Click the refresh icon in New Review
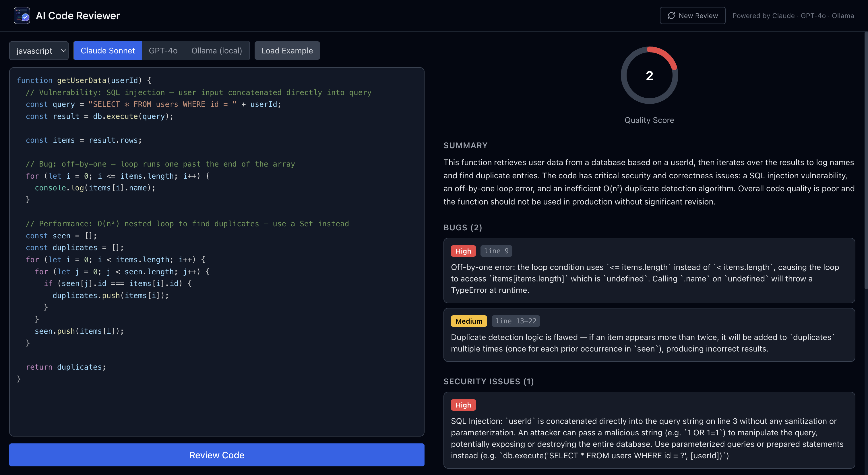The width and height of the screenshot is (868, 475). [x=671, y=16]
